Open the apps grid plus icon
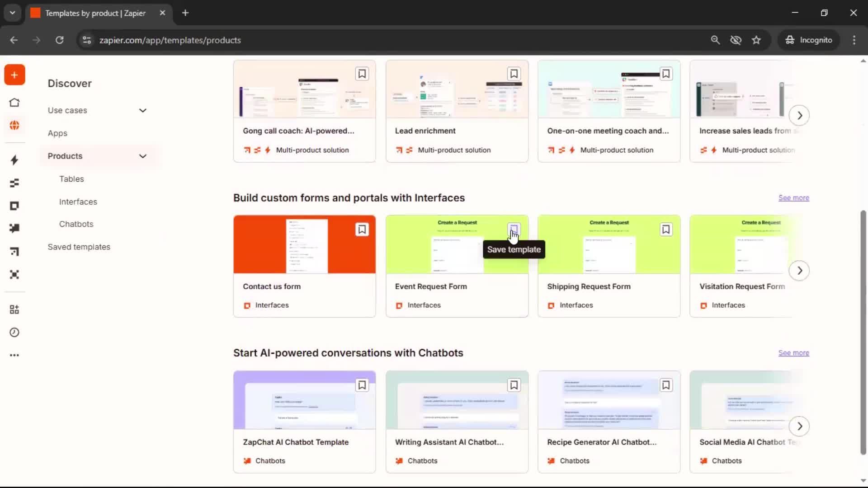Screen dimensions: 868x488 coord(14,310)
